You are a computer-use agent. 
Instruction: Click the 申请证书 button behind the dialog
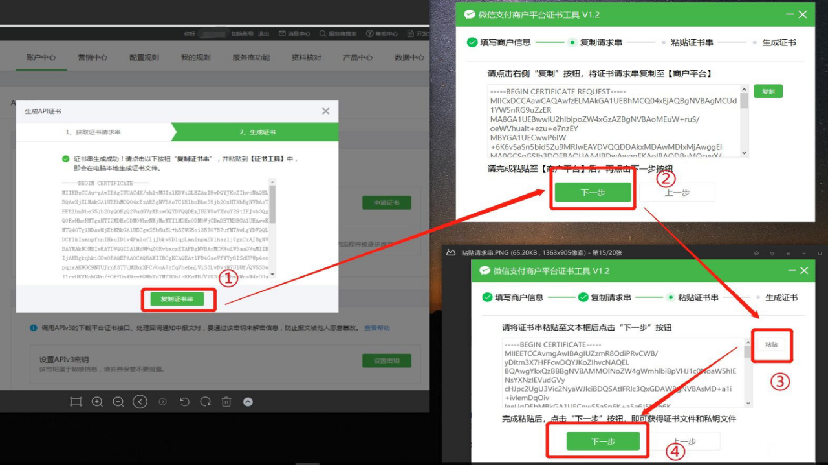[387, 203]
